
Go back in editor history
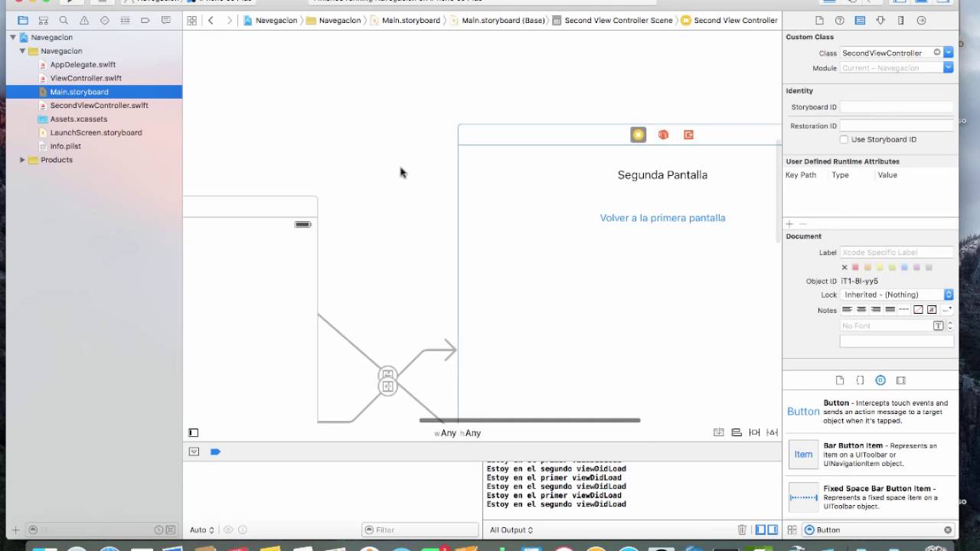click(x=211, y=21)
